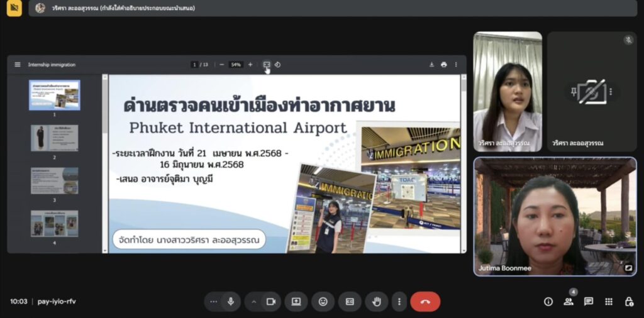Select page 4 thumbnail in sidebar

click(55, 224)
